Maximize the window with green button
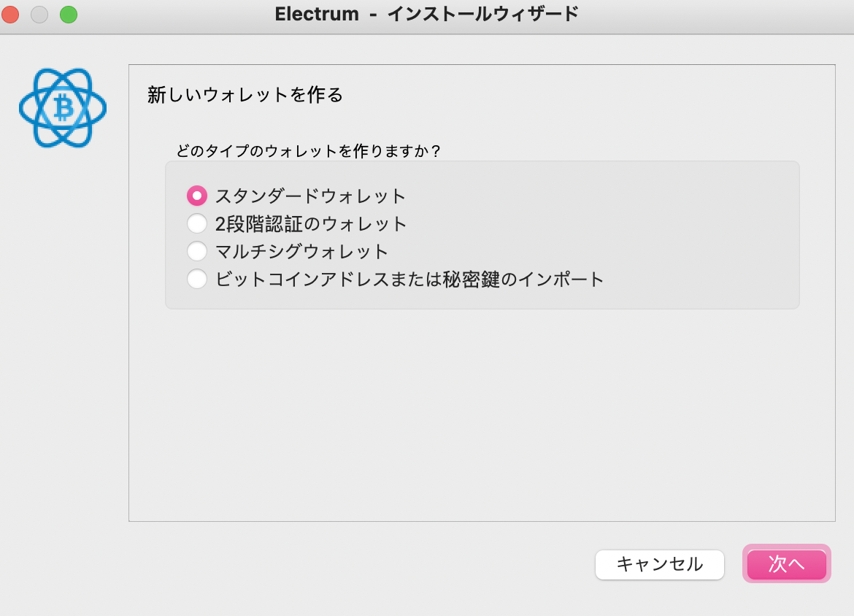Viewport: 854px width, 616px height. coord(69,14)
